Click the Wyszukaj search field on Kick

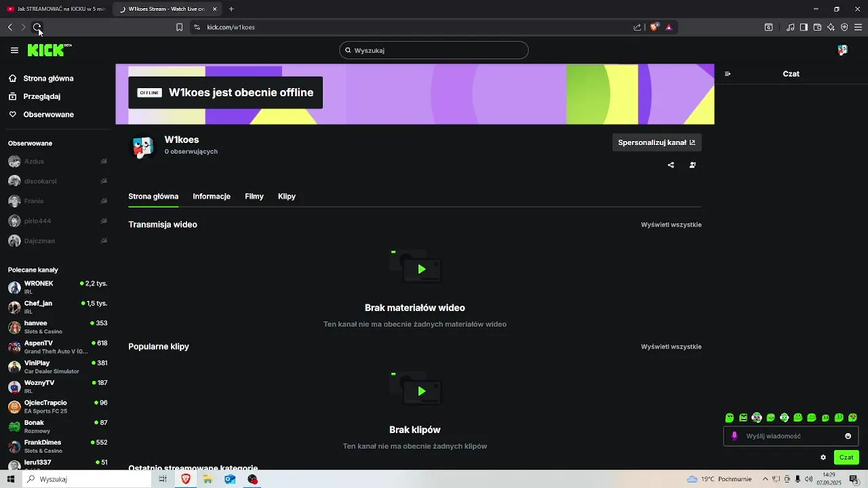(x=434, y=50)
